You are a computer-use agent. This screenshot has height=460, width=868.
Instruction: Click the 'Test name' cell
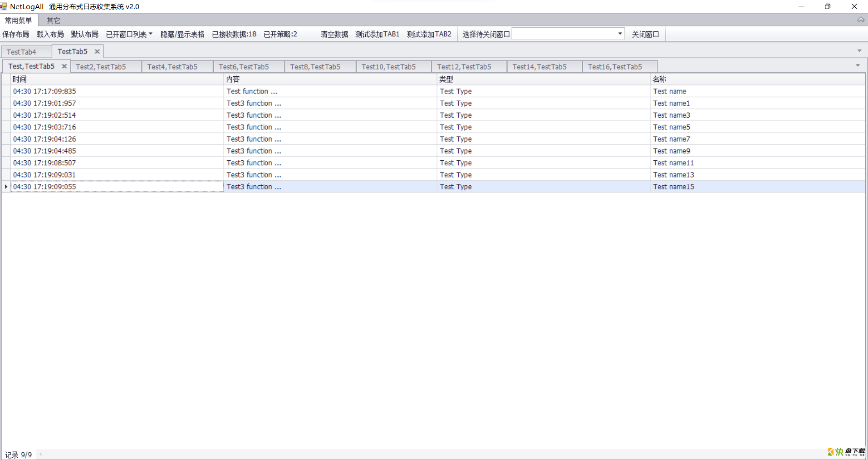coord(757,91)
